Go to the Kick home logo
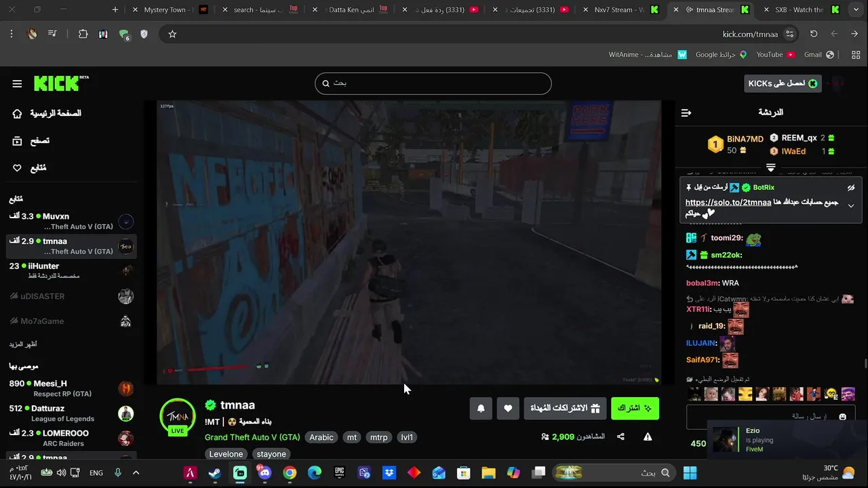Screen dimensions: 868x488 click(x=61, y=83)
